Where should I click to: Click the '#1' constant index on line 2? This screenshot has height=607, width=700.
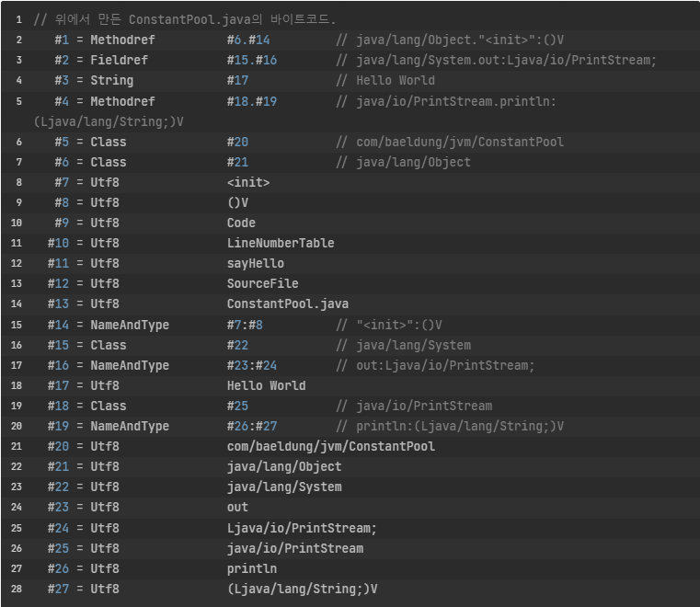point(62,40)
